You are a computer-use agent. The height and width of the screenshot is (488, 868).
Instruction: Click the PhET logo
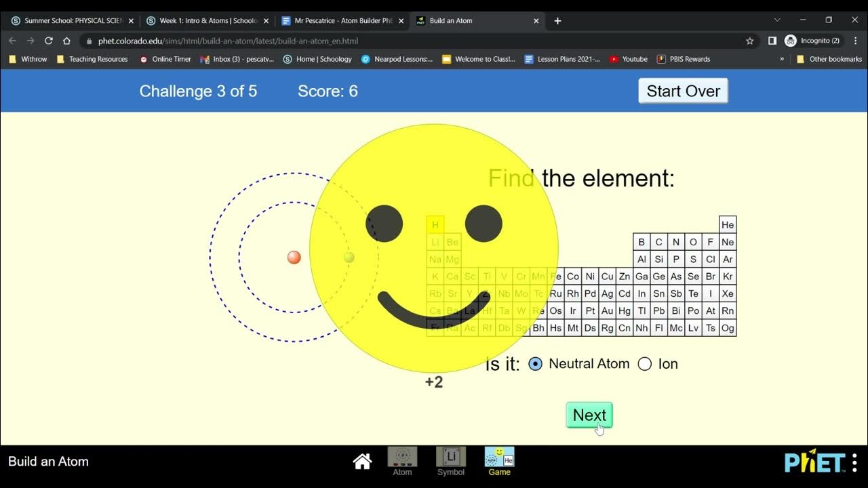815,462
